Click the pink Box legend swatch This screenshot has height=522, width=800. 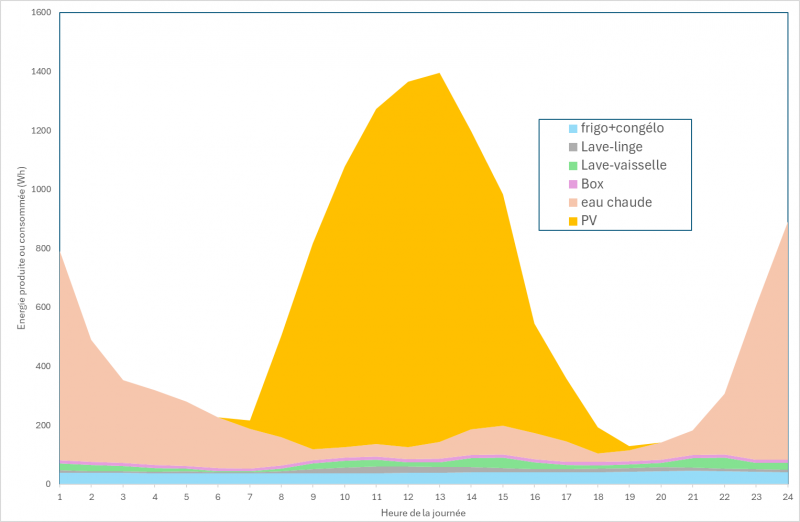tap(573, 184)
